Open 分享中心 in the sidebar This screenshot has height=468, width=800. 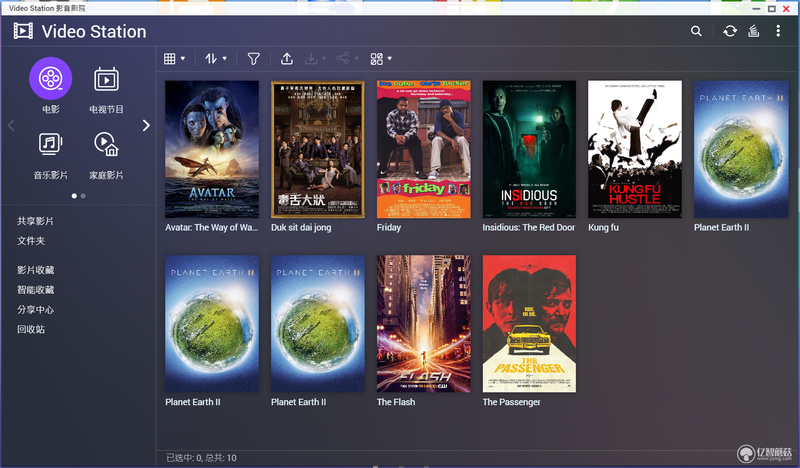pyautogui.click(x=35, y=310)
